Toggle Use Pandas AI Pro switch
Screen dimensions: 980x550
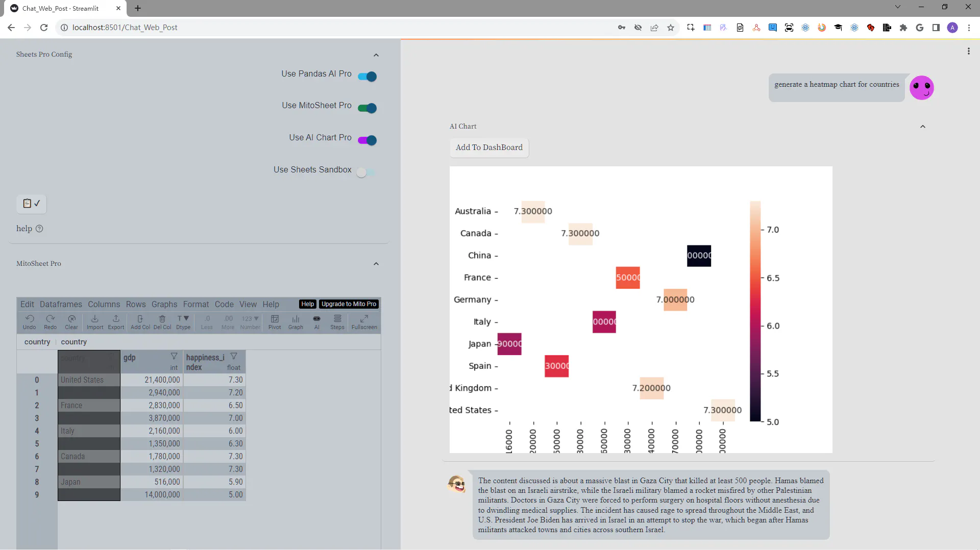pyautogui.click(x=367, y=77)
